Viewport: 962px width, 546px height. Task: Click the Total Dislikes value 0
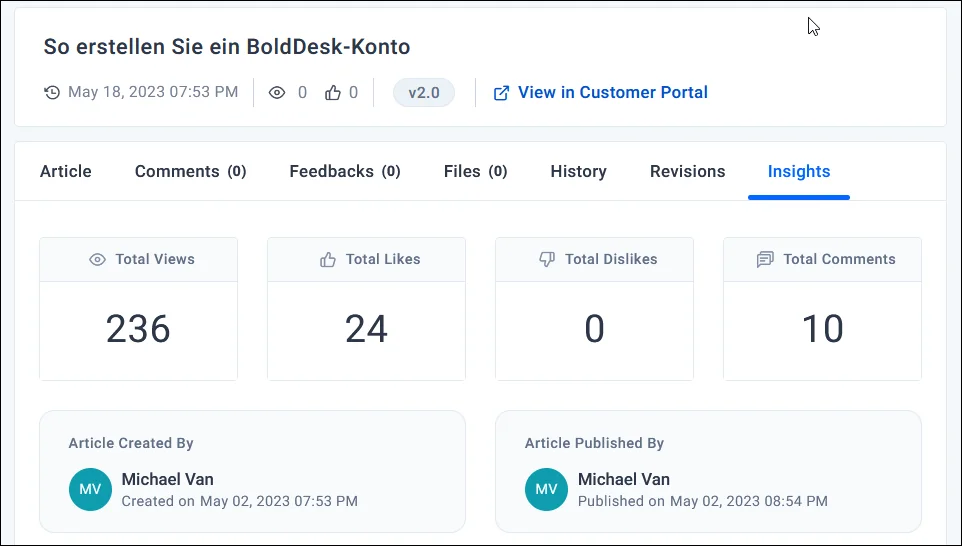(595, 329)
